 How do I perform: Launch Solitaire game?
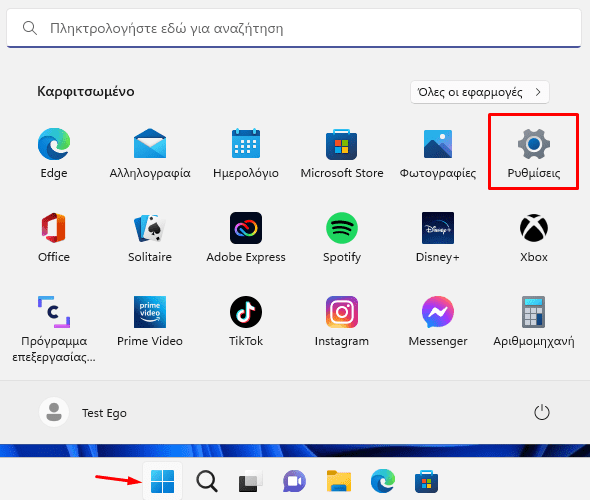[150, 237]
